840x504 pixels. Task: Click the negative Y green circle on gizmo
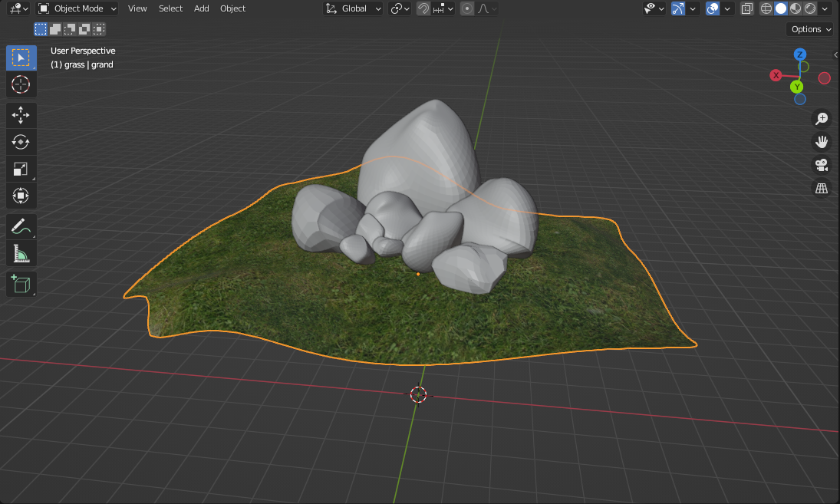pyautogui.click(x=804, y=67)
